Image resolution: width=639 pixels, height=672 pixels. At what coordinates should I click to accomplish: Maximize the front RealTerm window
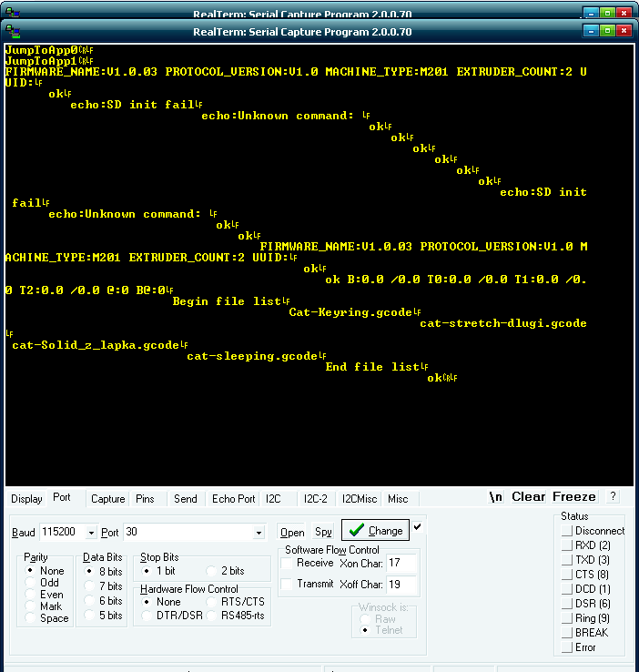point(607,31)
